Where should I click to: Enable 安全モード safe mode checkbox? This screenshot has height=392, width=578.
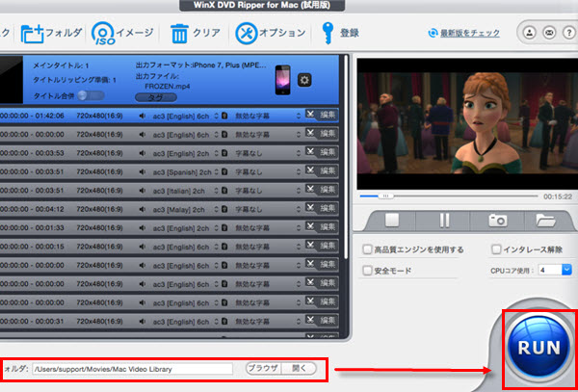coord(367,271)
